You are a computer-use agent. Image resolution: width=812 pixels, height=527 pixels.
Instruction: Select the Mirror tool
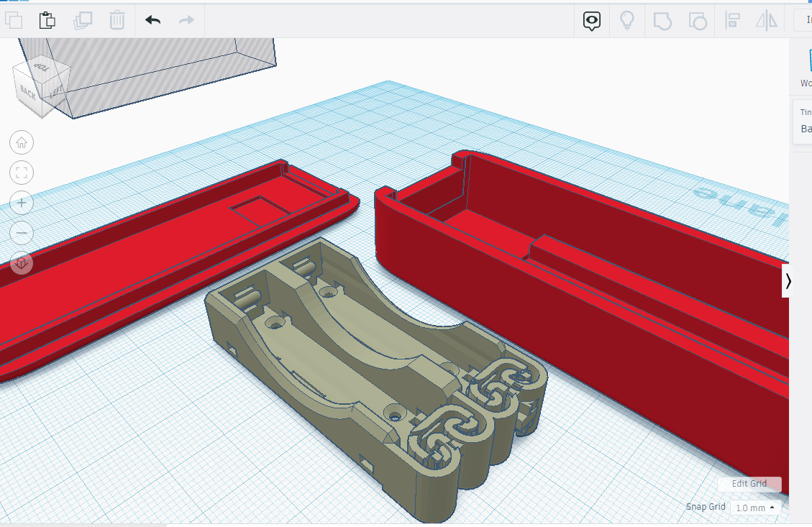click(x=767, y=19)
